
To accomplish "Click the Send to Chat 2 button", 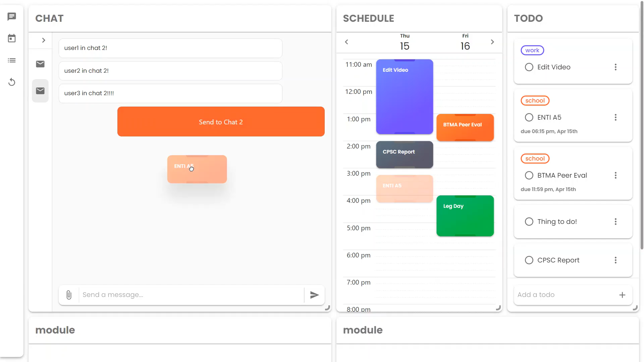I will [x=221, y=122].
